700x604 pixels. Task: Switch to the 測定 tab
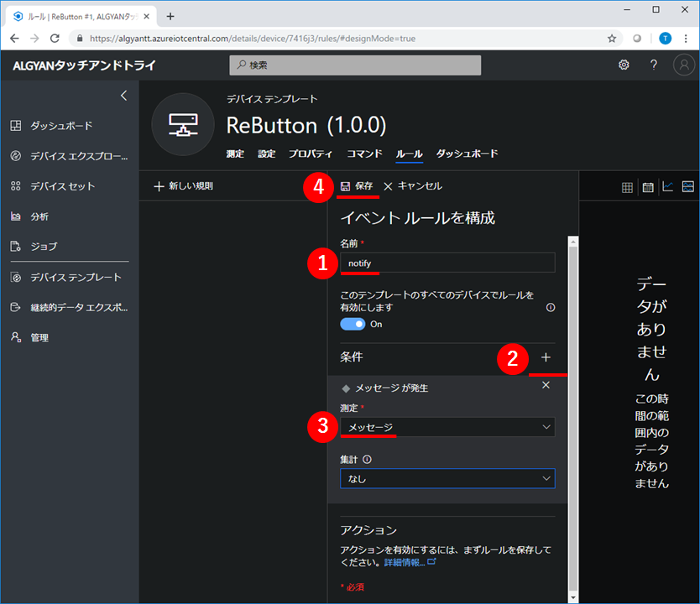coord(235,154)
